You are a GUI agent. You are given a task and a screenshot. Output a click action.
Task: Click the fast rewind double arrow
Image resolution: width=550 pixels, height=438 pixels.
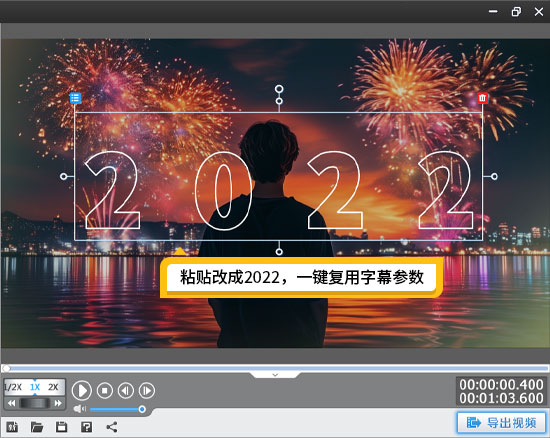click(x=12, y=403)
